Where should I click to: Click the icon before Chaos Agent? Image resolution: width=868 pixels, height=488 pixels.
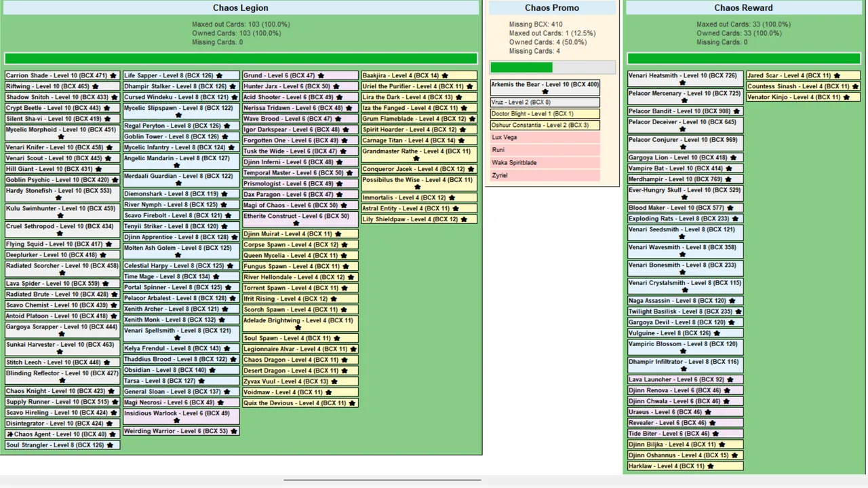coord(10,434)
